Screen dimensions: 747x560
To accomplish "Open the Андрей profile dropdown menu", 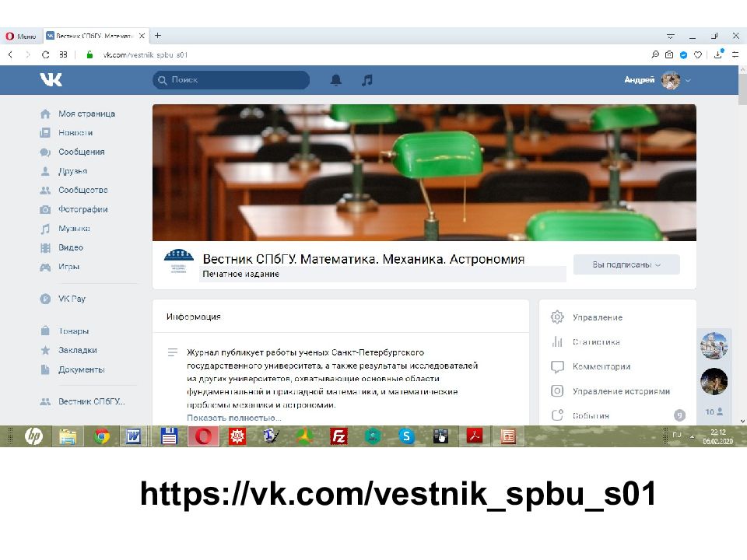I will click(658, 80).
